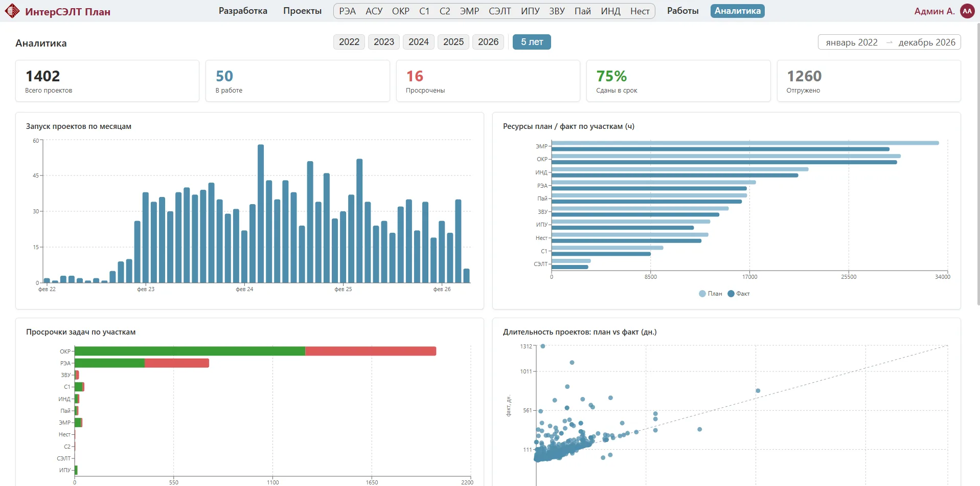Open end date декабрь 2026 picker
Image resolution: width=980 pixels, height=486 pixels.
(927, 42)
